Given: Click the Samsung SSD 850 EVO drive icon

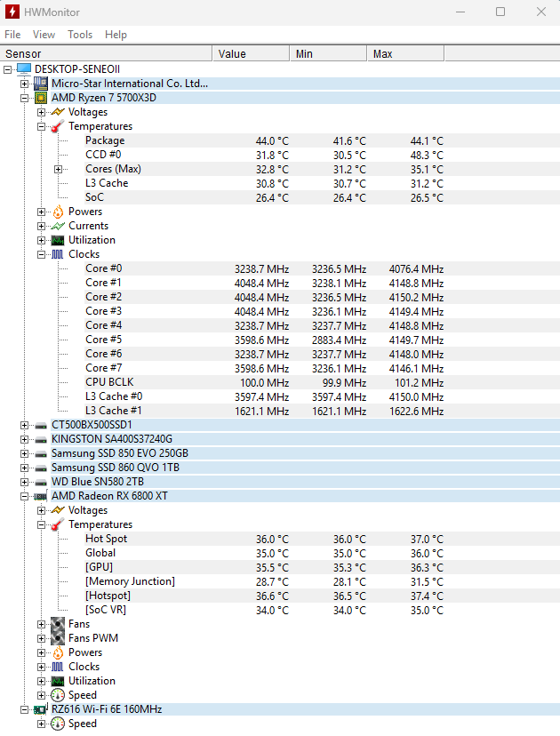Looking at the screenshot, I should pos(41,454).
